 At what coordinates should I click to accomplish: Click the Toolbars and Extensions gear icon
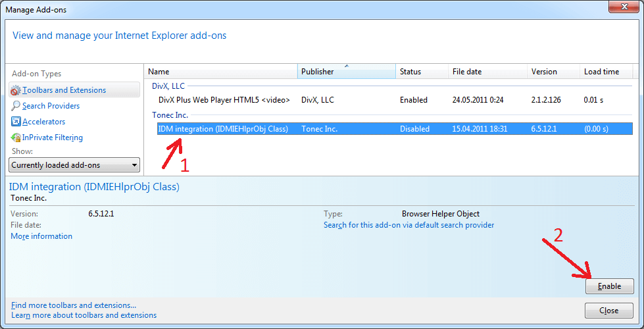point(16,90)
